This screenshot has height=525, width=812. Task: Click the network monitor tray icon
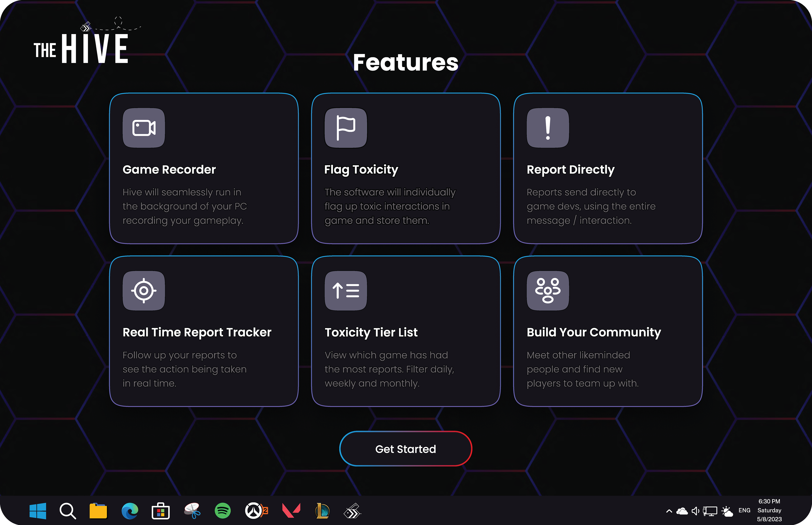click(710, 511)
